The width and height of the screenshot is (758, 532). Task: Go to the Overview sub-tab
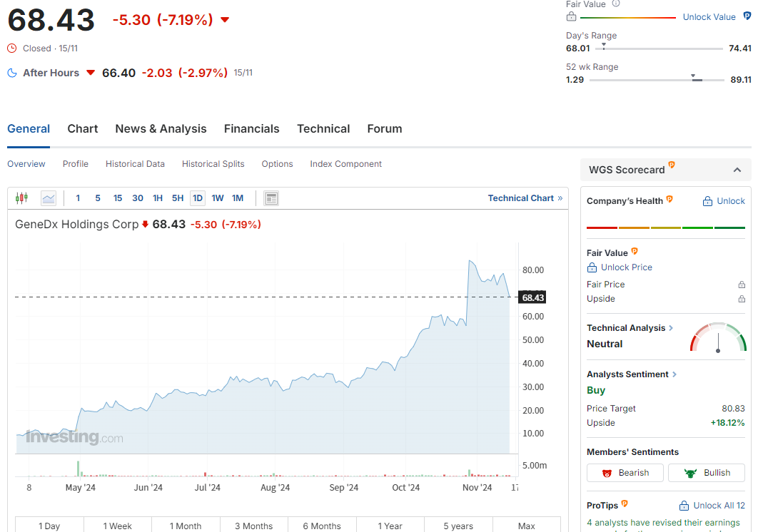tap(26, 164)
